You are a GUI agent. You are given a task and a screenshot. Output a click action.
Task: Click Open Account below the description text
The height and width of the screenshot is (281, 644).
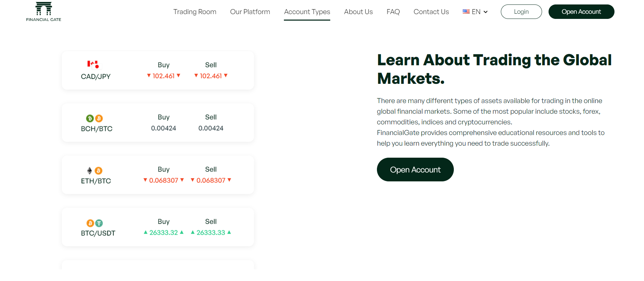(x=415, y=170)
